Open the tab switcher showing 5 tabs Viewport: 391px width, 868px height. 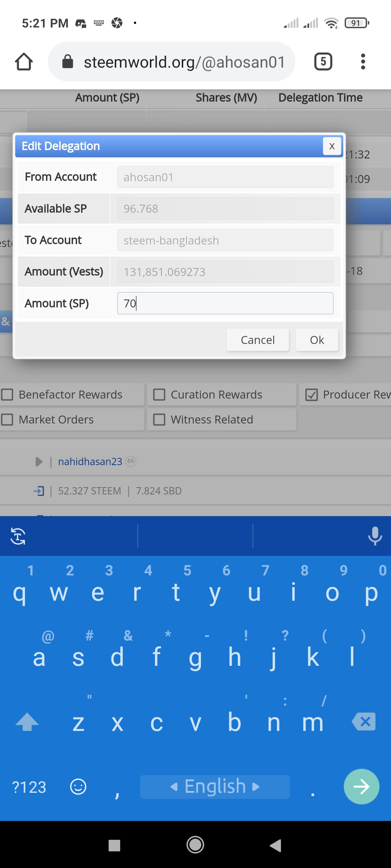pyautogui.click(x=323, y=61)
